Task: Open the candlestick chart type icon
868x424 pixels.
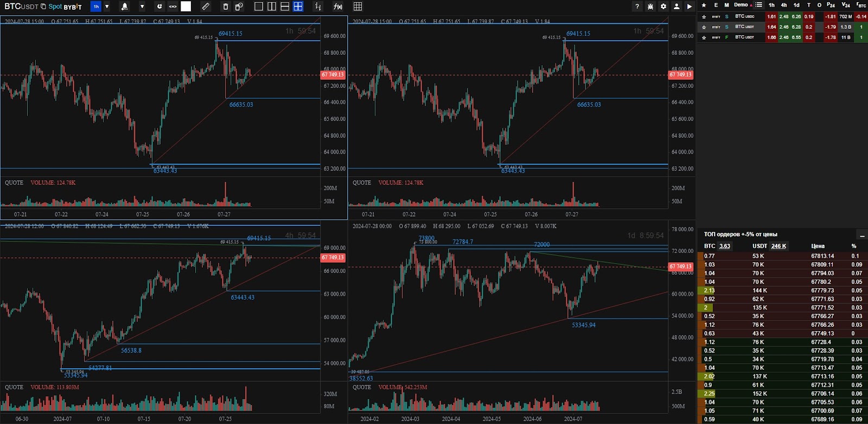Action: 318,7
